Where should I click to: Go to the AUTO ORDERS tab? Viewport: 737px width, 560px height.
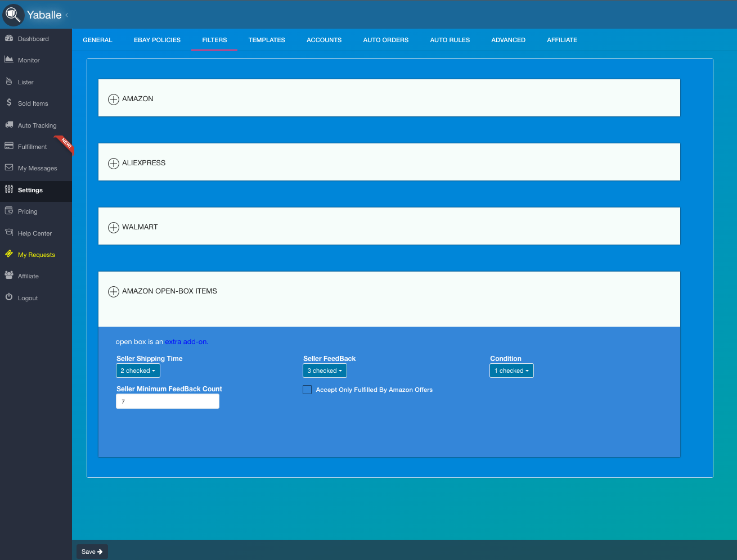(386, 40)
